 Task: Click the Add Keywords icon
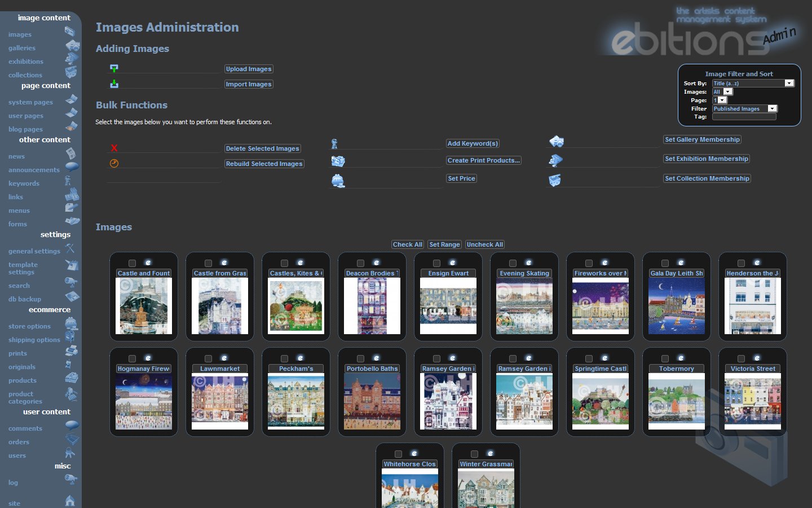pyautogui.click(x=334, y=144)
